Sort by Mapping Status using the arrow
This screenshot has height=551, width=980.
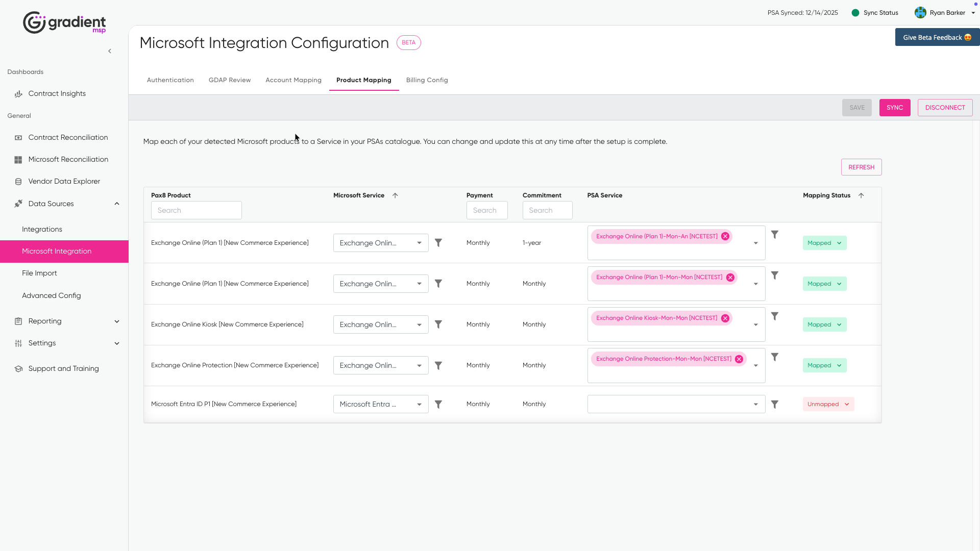click(x=861, y=195)
